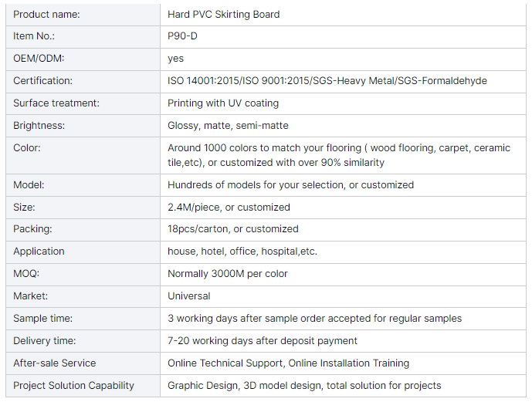Click the 'Product name:' label cell
The height and width of the screenshot is (402, 532).
(46, 14)
